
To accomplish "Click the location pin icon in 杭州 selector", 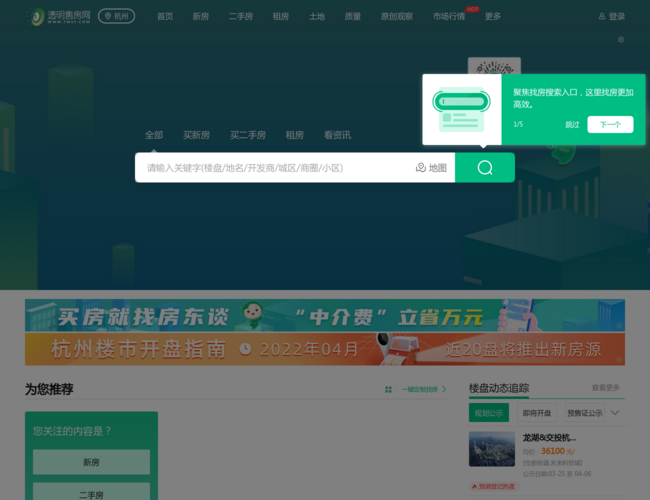I will click(x=108, y=16).
